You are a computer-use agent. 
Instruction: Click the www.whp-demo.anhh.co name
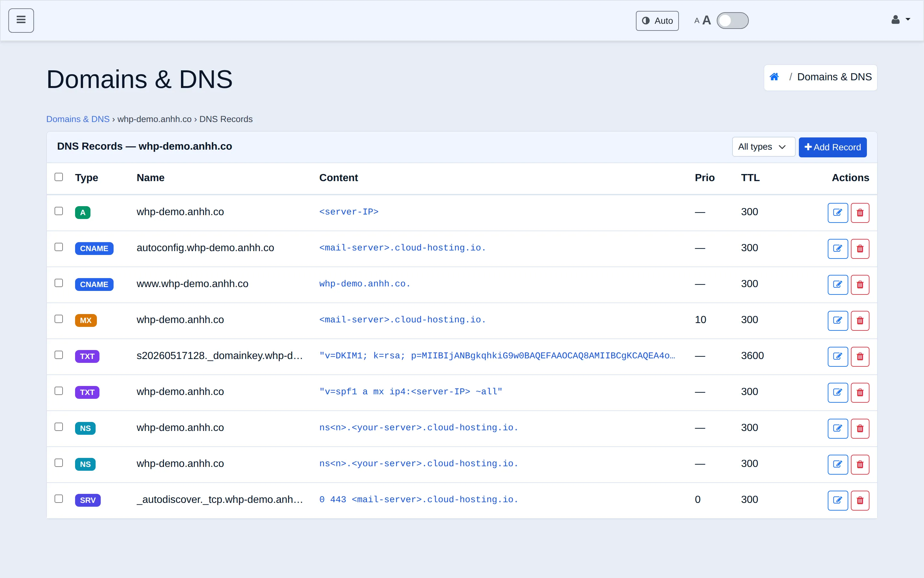click(193, 284)
